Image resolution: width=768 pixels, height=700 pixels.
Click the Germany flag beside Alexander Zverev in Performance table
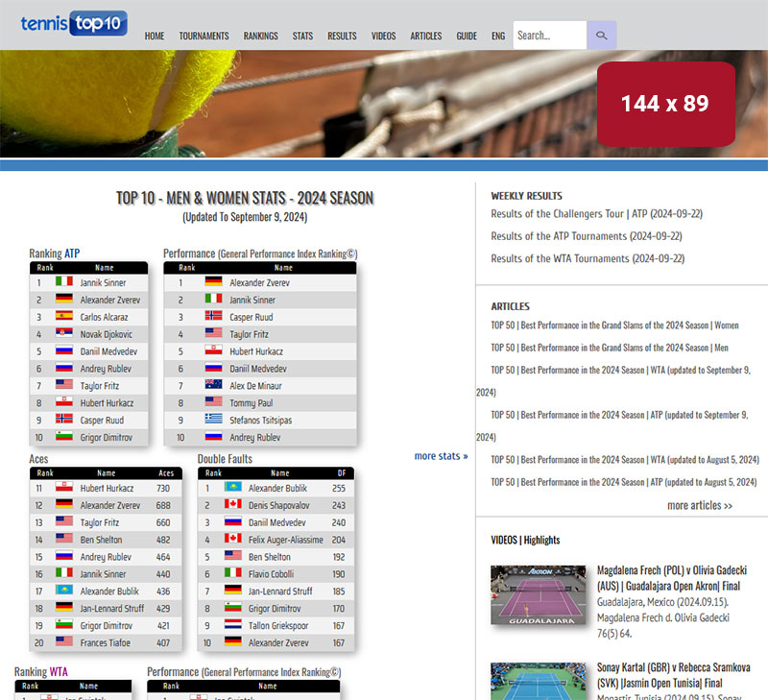click(213, 281)
